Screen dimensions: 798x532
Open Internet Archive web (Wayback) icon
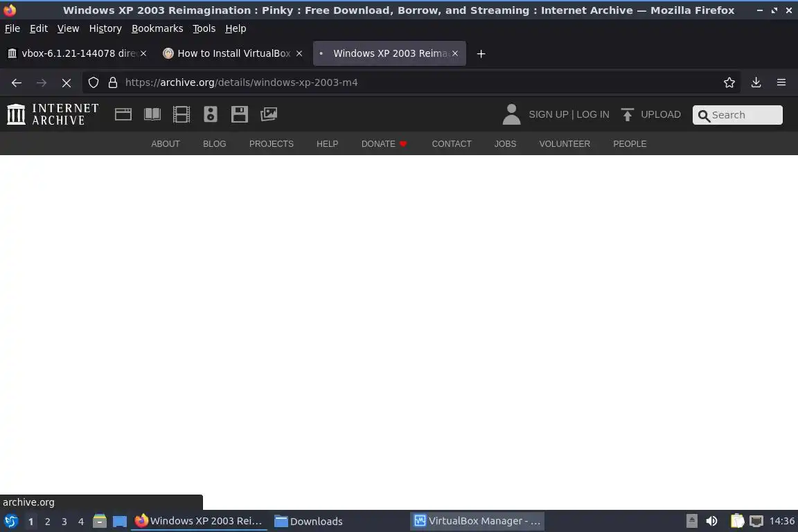pyautogui.click(x=123, y=114)
